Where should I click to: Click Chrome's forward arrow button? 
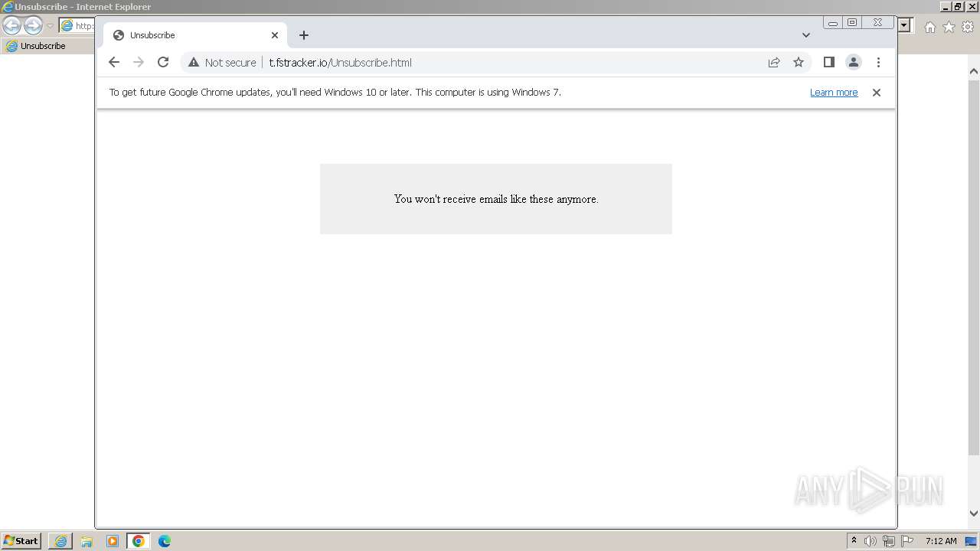(139, 63)
